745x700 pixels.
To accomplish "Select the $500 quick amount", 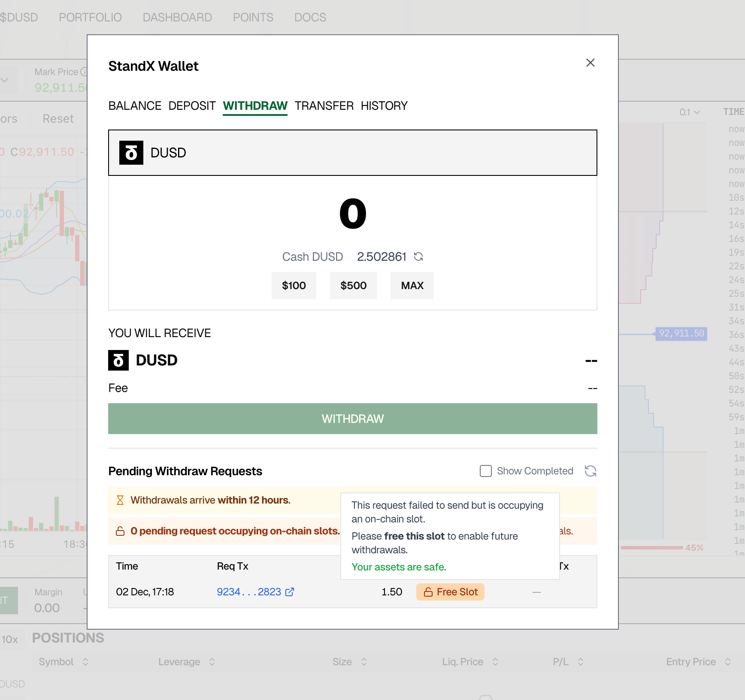I will [x=353, y=286].
